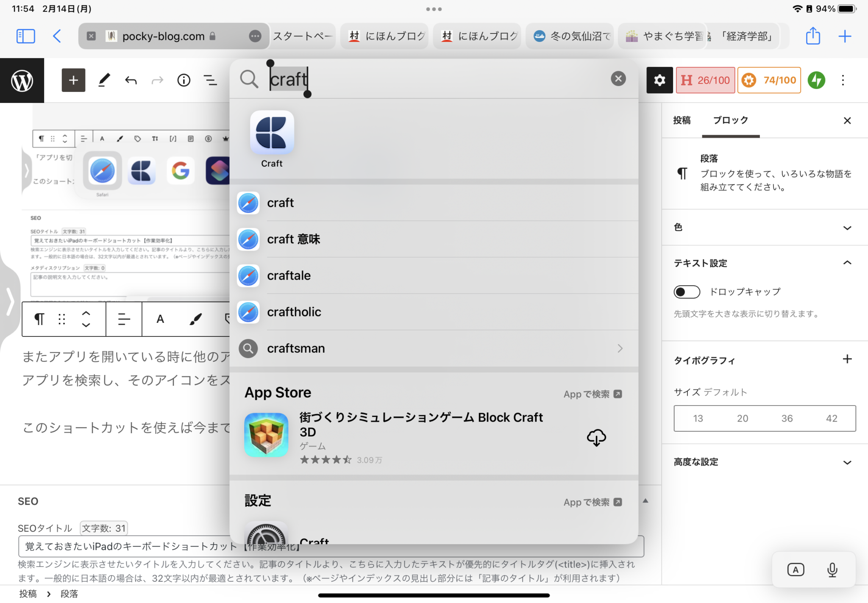Click the SEOタイトル input field

331,546
